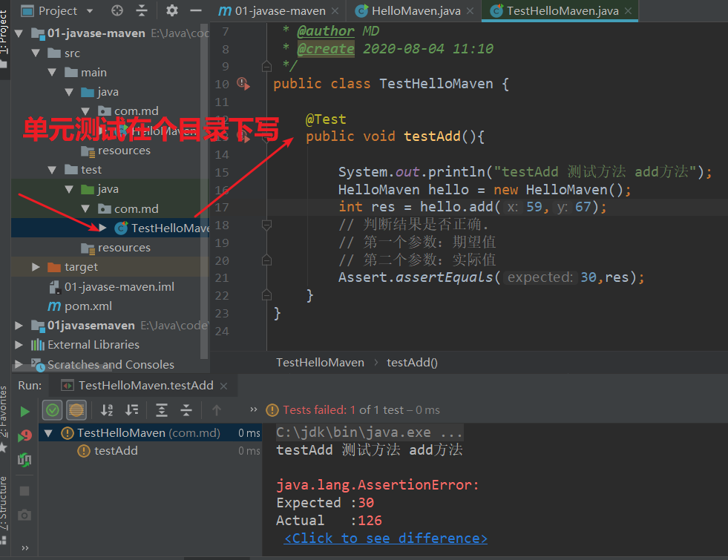Viewport: 728px width, 560px height.
Task: Switch to 01-javase-maven editor tab
Action: pos(279,11)
